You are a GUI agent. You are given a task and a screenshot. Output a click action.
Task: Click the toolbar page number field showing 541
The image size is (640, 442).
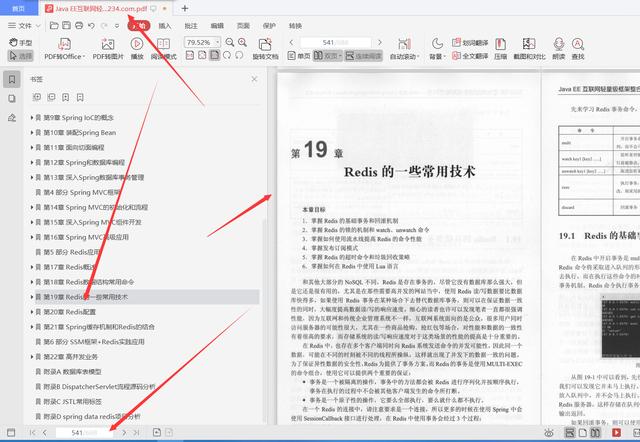coord(336,42)
